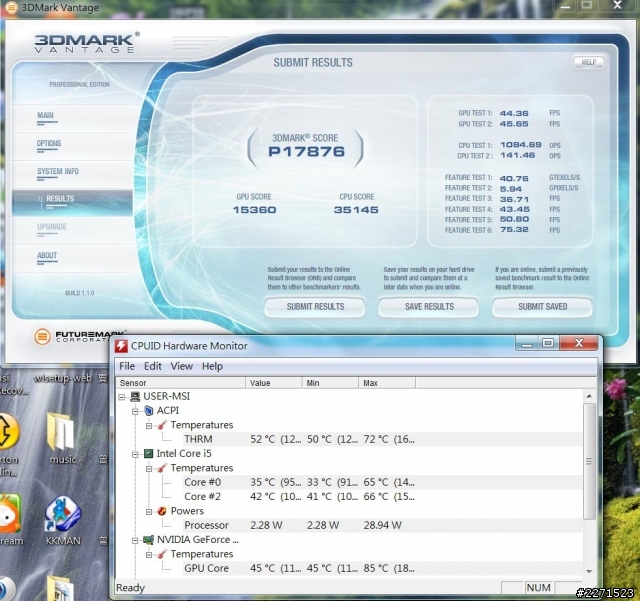Screen dimensions: 640x601
Task: Click the NVIDIA GeForce graphics card icon
Action: pyautogui.click(x=149, y=540)
